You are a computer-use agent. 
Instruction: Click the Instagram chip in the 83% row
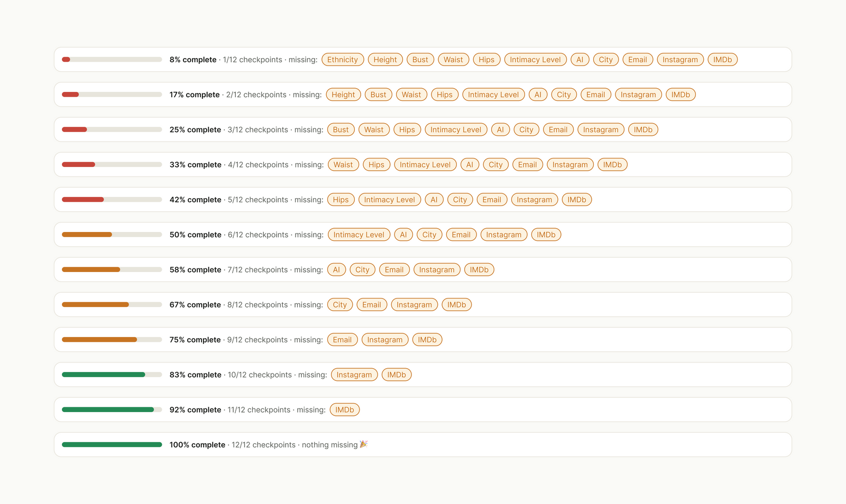tap(354, 375)
